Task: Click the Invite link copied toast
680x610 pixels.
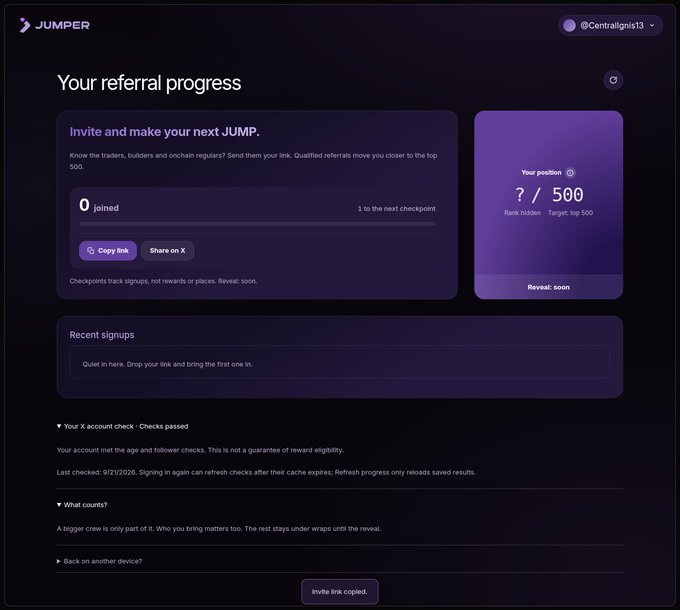Action: [340, 591]
